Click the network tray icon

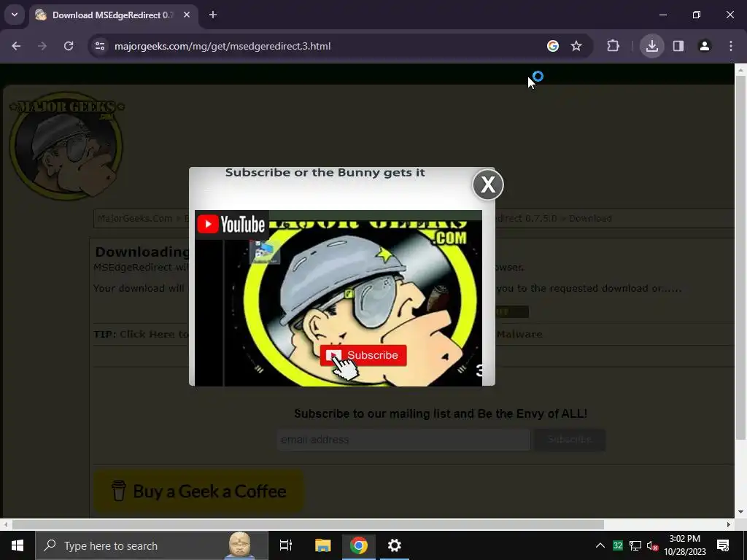click(635, 545)
